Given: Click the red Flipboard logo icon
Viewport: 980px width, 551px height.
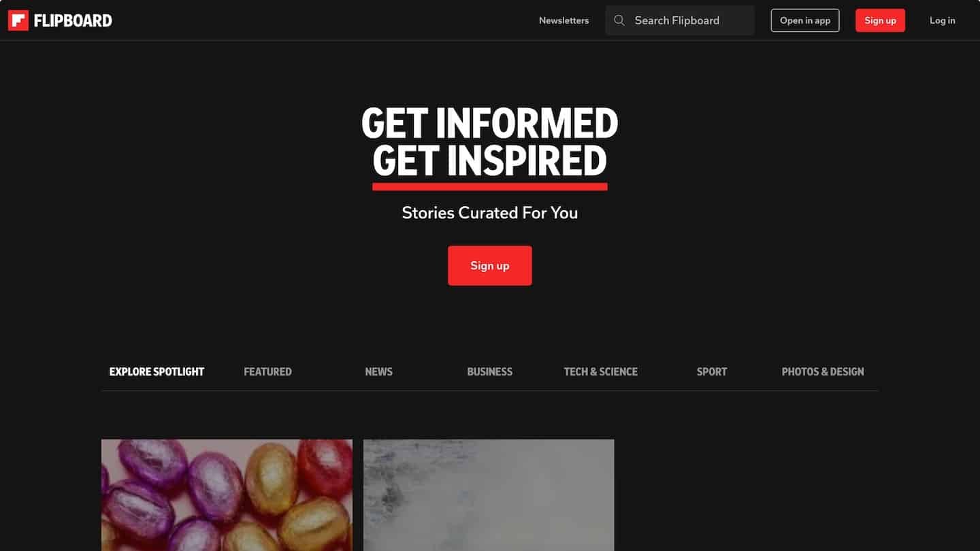Looking at the screenshot, I should coord(18,20).
